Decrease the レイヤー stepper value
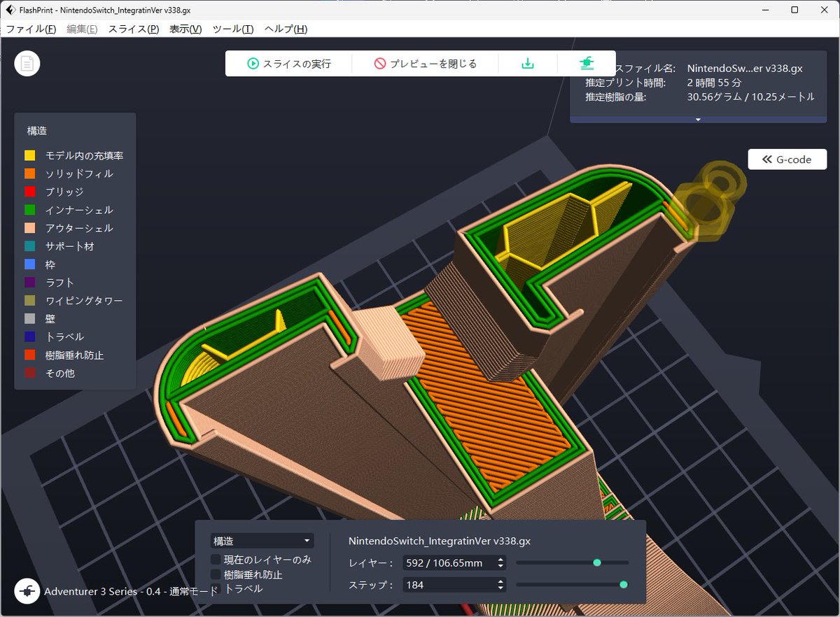Image resolution: width=840 pixels, height=617 pixels. pyautogui.click(x=501, y=567)
